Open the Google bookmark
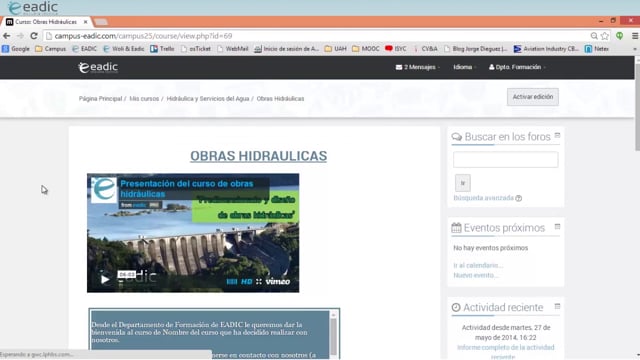 pyautogui.click(x=16, y=49)
